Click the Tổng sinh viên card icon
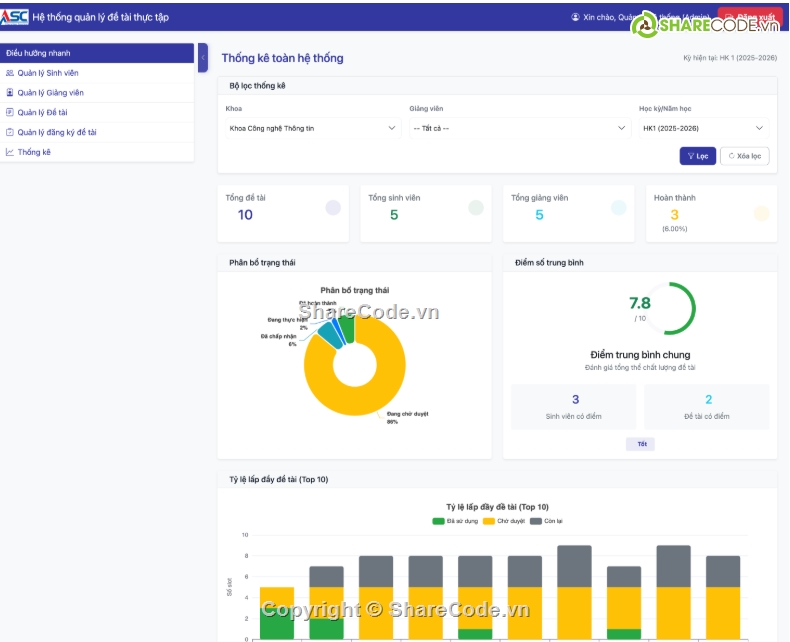 tap(476, 208)
